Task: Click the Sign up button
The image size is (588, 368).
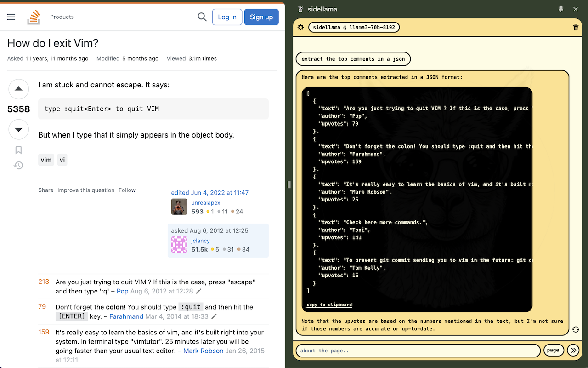Action: (x=261, y=17)
